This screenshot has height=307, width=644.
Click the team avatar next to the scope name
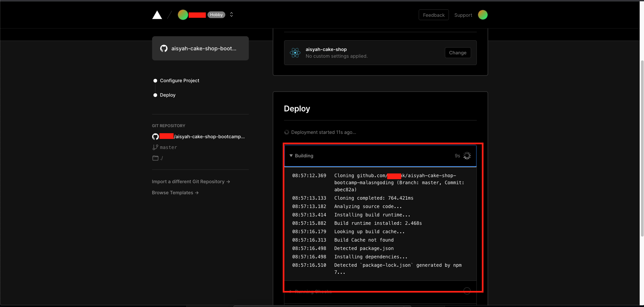(x=183, y=14)
